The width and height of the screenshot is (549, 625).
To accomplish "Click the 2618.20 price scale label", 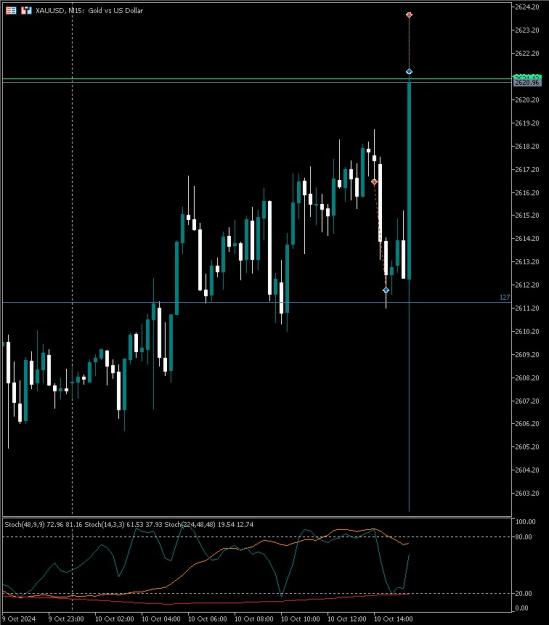I will tap(527, 146).
